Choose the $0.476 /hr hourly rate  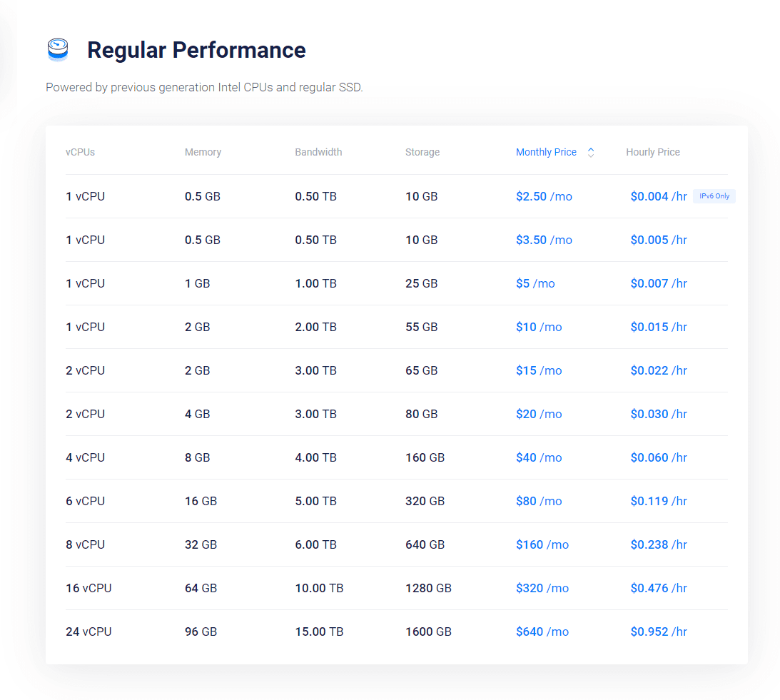(658, 588)
